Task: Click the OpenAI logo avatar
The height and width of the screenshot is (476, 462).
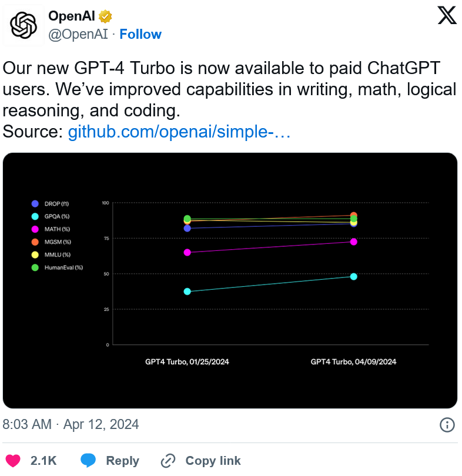Action: (24, 25)
